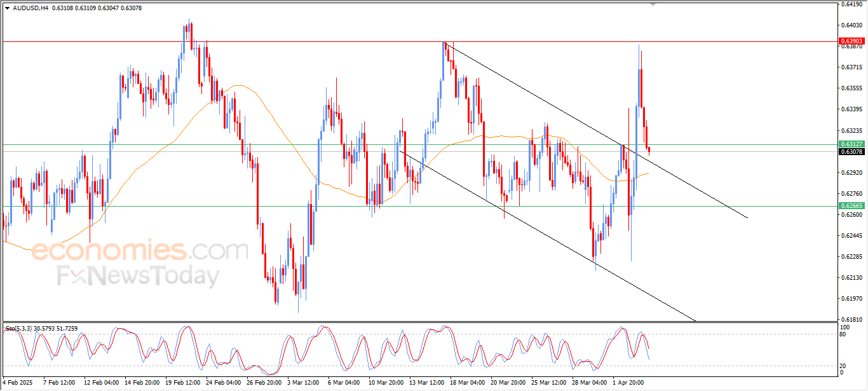Click the 0.64030 price axis label
The height and width of the screenshot is (391, 868).
[851, 25]
